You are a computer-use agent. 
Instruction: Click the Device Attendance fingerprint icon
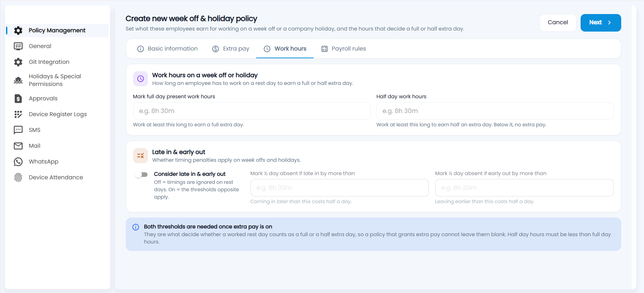[18, 178]
